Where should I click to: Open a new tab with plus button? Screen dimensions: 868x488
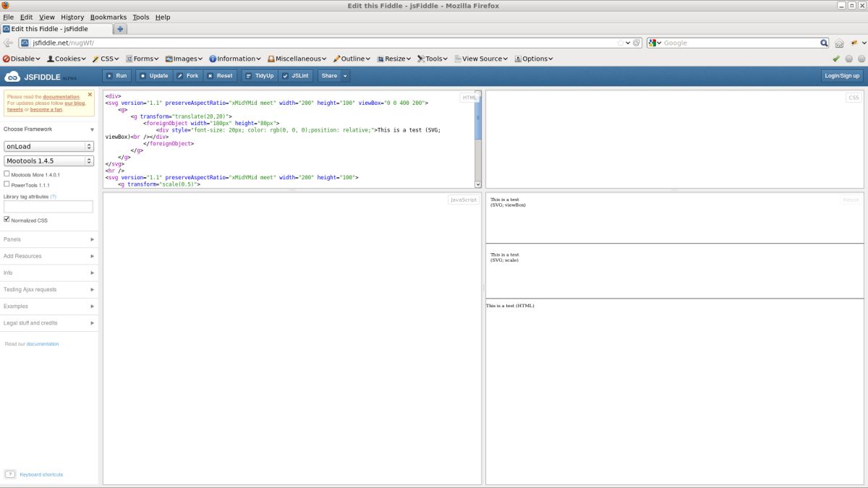coord(120,29)
